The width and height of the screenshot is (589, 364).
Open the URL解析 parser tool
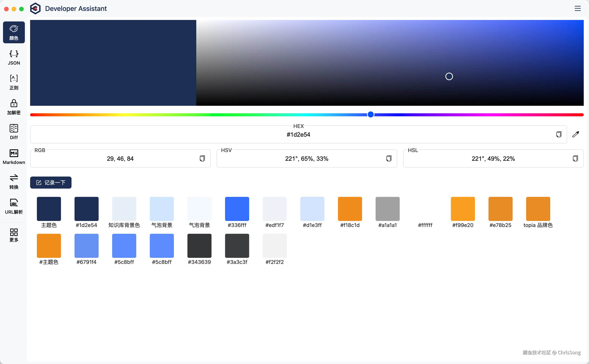pos(14,206)
